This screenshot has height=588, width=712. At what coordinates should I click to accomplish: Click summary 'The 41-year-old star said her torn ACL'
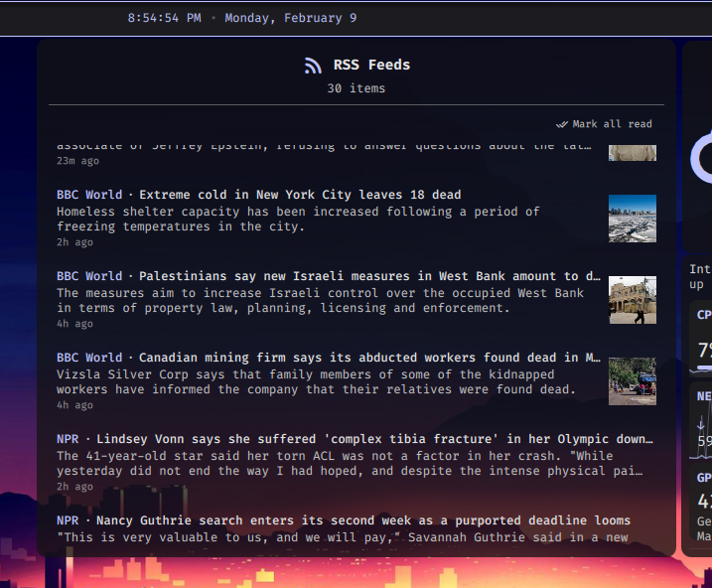[350, 463]
